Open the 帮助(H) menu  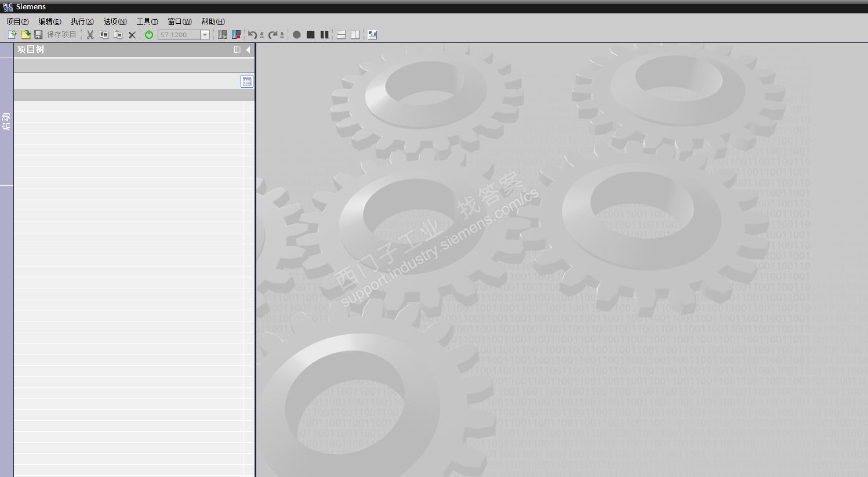click(213, 21)
